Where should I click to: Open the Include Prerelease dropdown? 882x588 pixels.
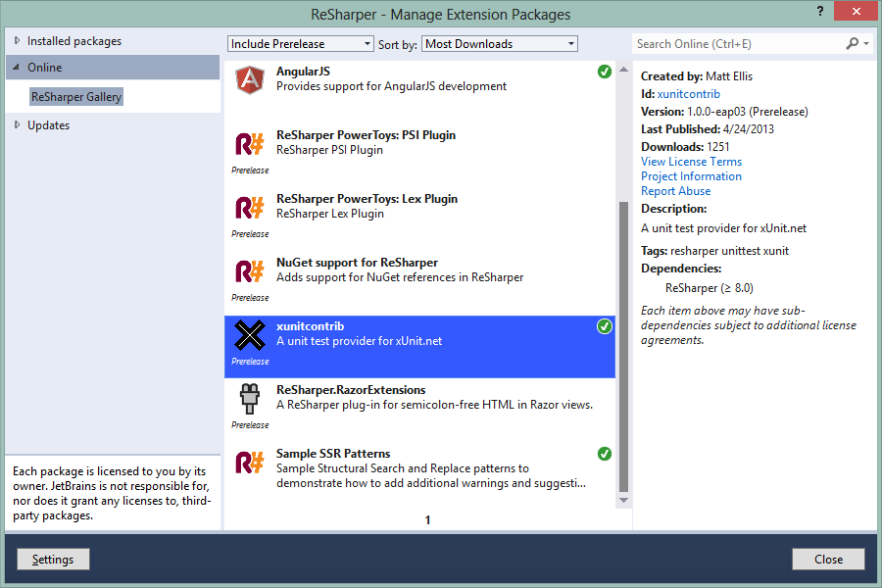coord(301,44)
